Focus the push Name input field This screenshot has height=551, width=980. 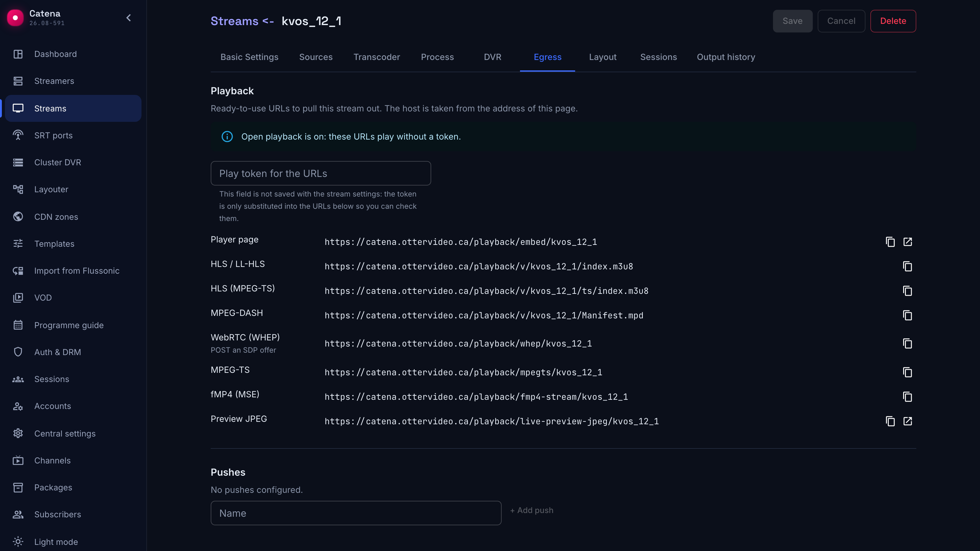pos(356,513)
